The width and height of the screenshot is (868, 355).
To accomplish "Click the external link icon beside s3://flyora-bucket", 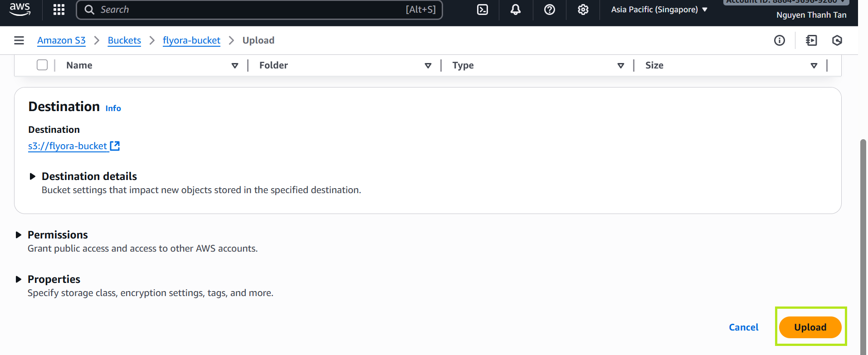I will (115, 146).
